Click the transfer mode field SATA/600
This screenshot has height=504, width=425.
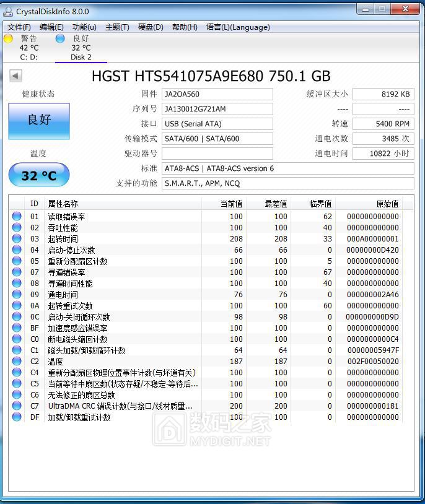click(217, 139)
